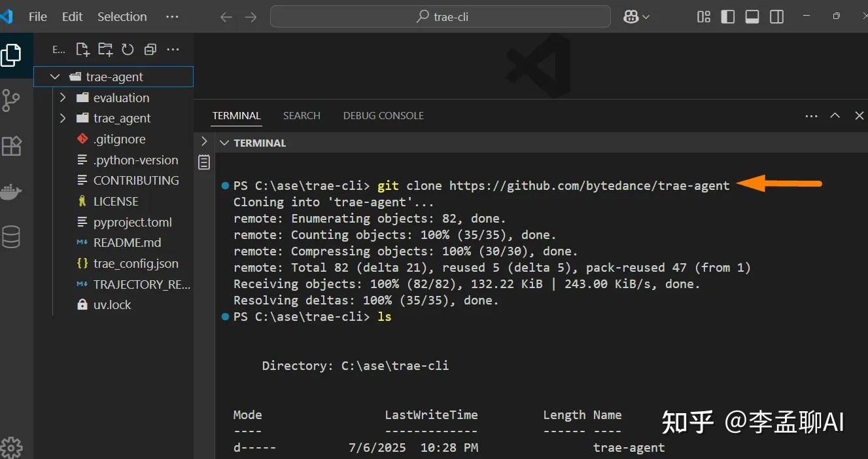Show hidden menus via title bar ellipsis

coord(172,17)
